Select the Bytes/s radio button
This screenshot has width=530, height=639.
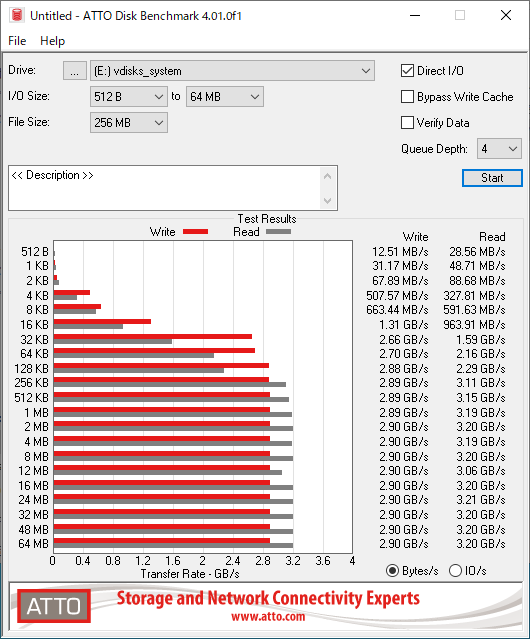[x=392, y=571]
